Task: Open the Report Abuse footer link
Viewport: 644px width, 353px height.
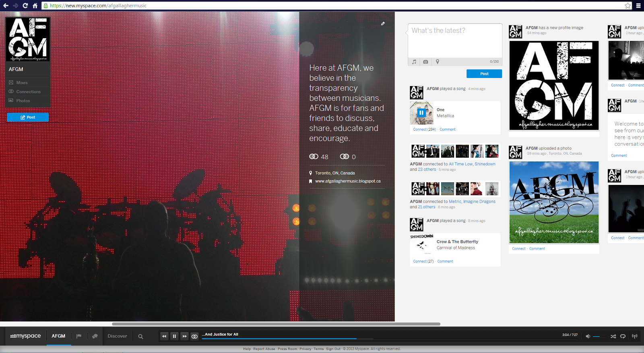Action: (264, 349)
